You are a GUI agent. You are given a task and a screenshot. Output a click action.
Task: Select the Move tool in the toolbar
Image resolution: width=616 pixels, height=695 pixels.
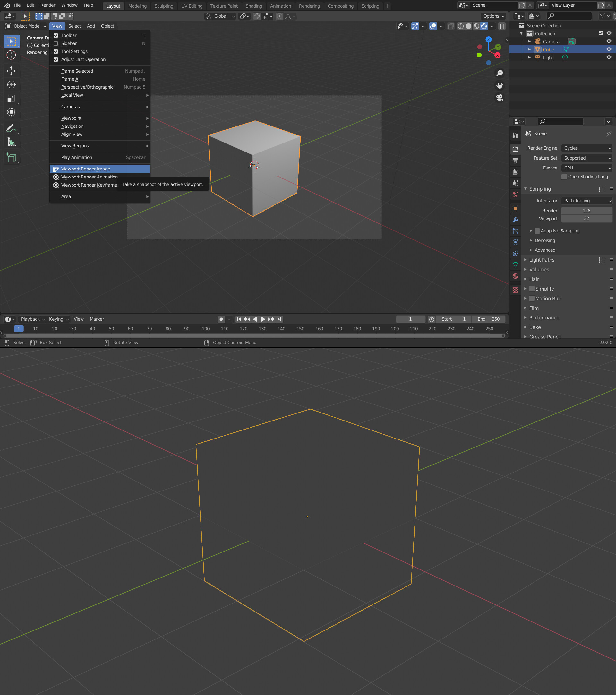(11, 71)
